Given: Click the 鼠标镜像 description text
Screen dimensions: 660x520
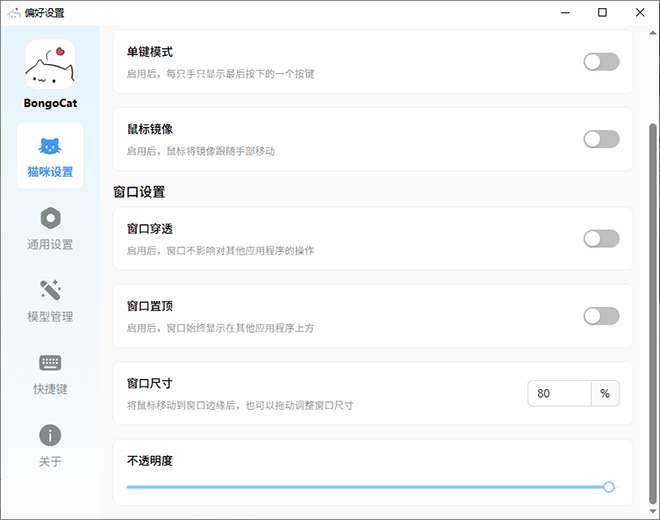Looking at the screenshot, I should 201,151.
